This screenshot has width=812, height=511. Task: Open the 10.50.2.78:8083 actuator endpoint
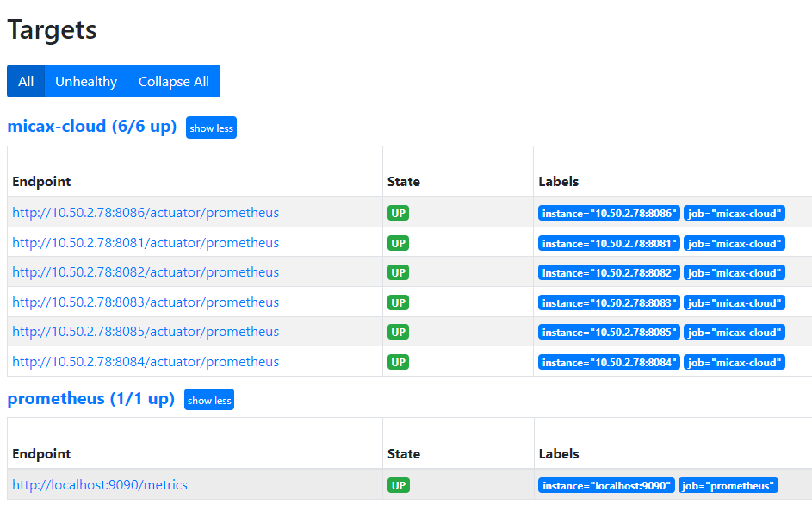(146, 302)
